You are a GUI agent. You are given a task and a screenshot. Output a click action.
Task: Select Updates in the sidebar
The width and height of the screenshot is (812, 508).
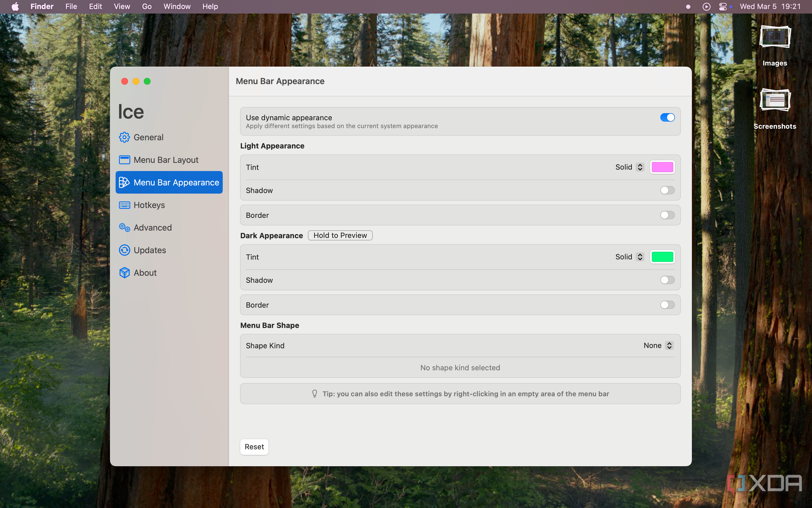click(x=169, y=250)
